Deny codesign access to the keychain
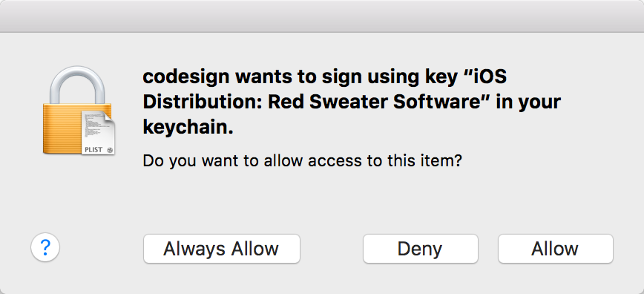Screen dimensions: 644x294 420,249
